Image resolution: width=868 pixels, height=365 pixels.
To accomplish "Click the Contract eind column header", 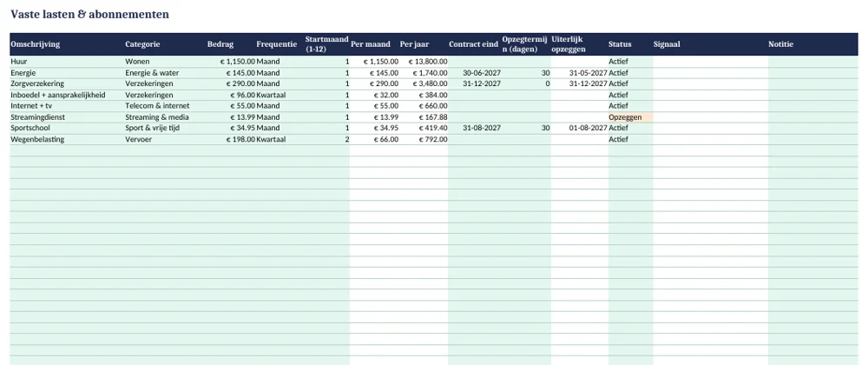I will 473,44.
